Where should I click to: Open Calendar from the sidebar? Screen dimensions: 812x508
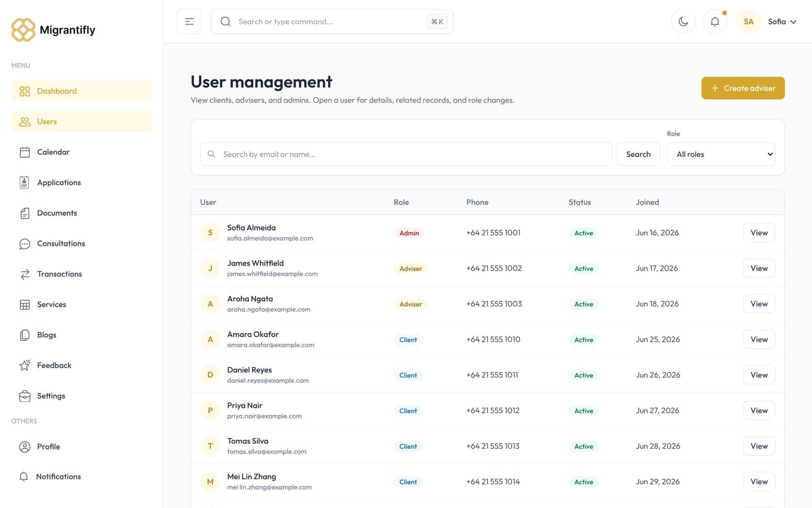[81, 152]
